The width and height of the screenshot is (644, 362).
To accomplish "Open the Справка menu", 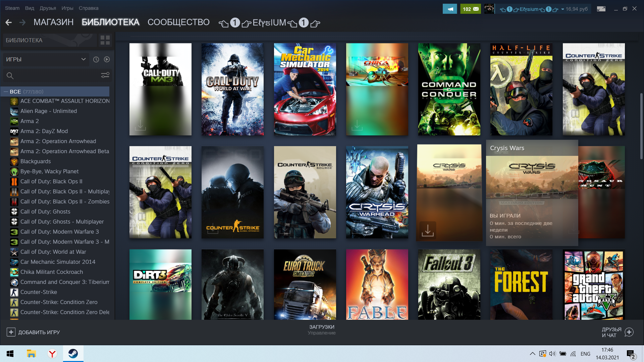I will tap(89, 8).
